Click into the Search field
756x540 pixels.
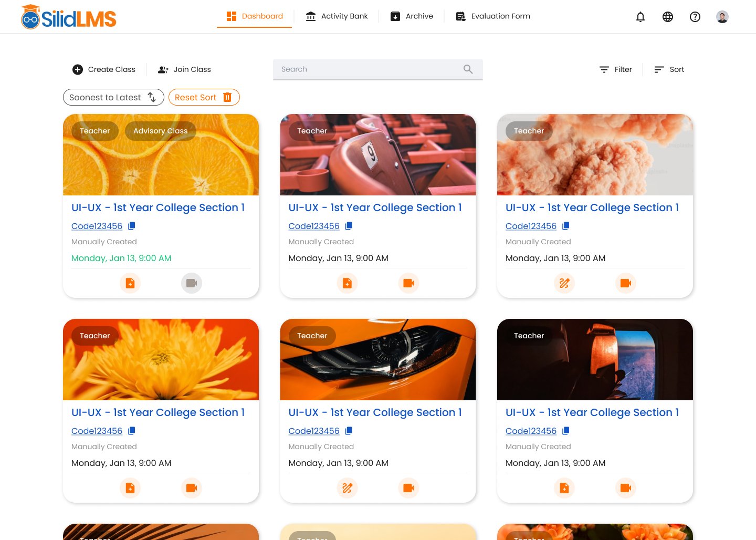[x=378, y=69]
